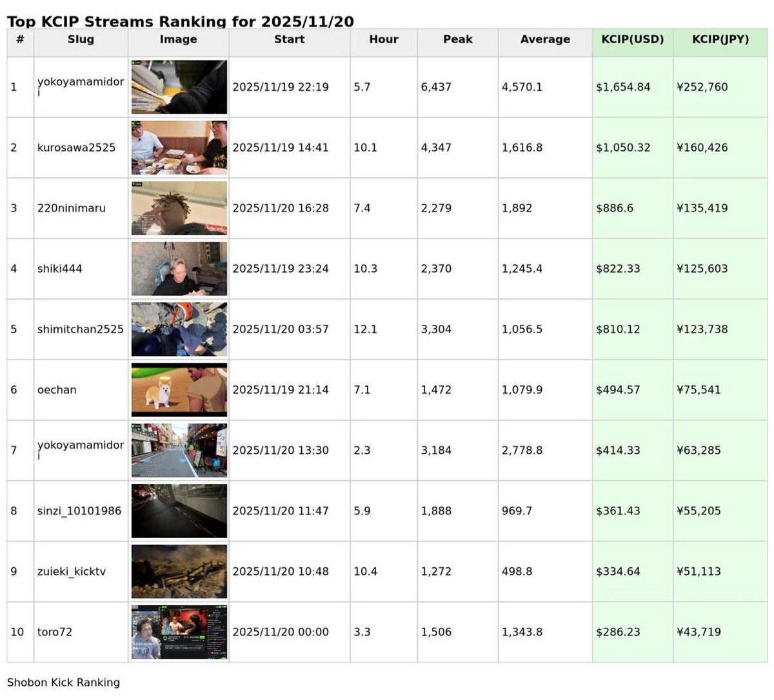774x700 pixels.
Task: Select the shimitchan2525 slug
Action: coord(80,329)
